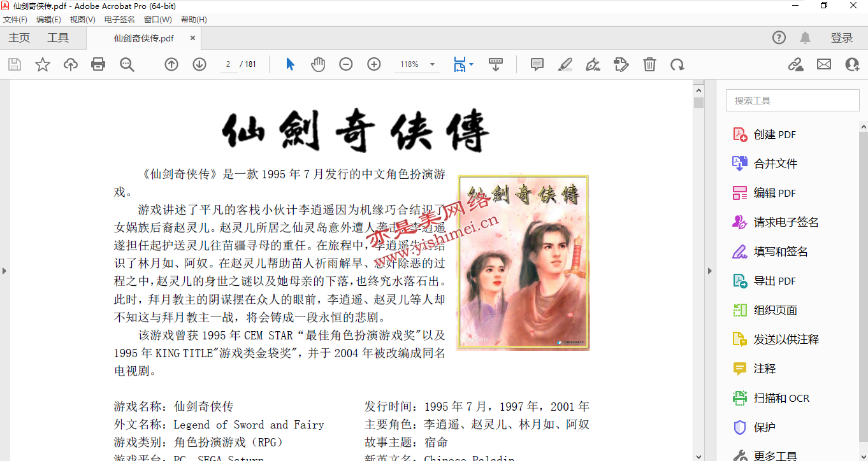Open the notifications bell
The width and height of the screenshot is (868, 461).
pos(806,38)
